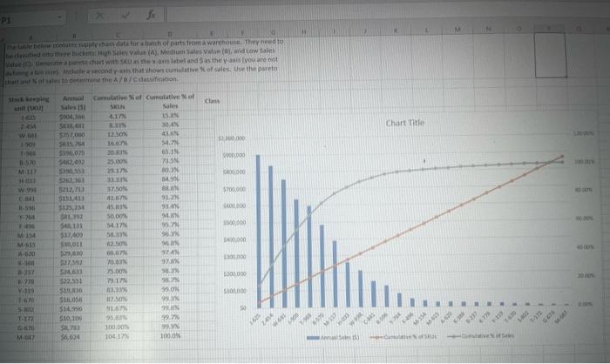Select cumulative SKUs cell 50.00%
This screenshot has width=610, height=364.
click(x=118, y=216)
